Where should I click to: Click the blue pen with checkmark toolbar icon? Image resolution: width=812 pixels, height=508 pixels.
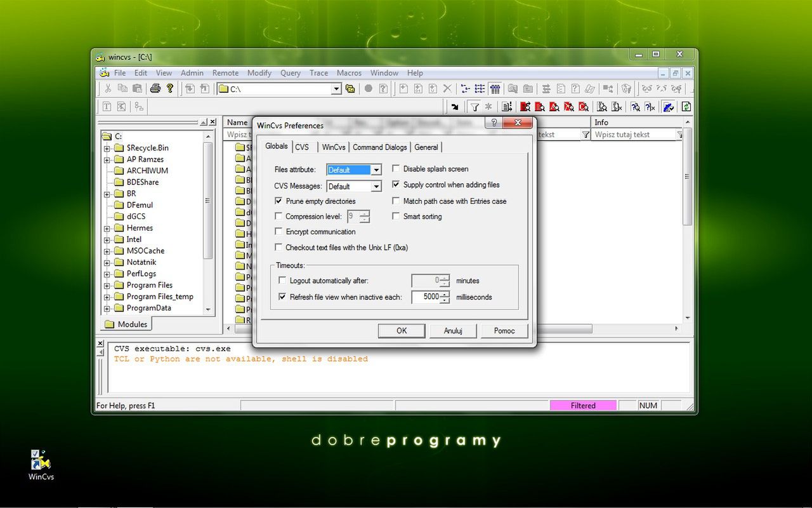click(668, 107)
